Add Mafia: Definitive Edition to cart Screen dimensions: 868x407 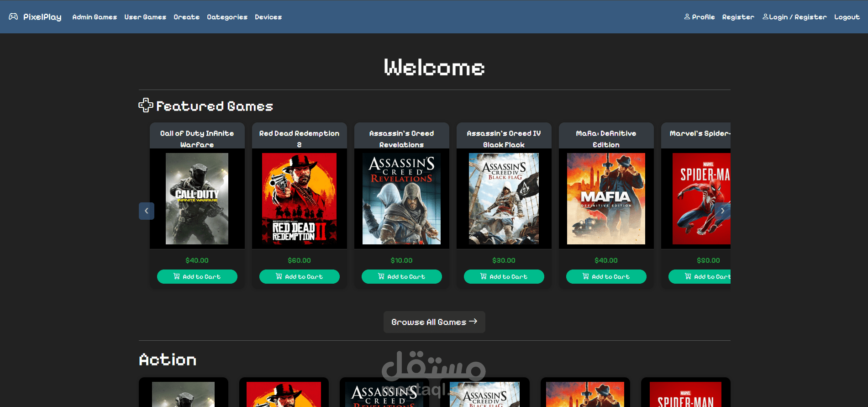[606, 276]
